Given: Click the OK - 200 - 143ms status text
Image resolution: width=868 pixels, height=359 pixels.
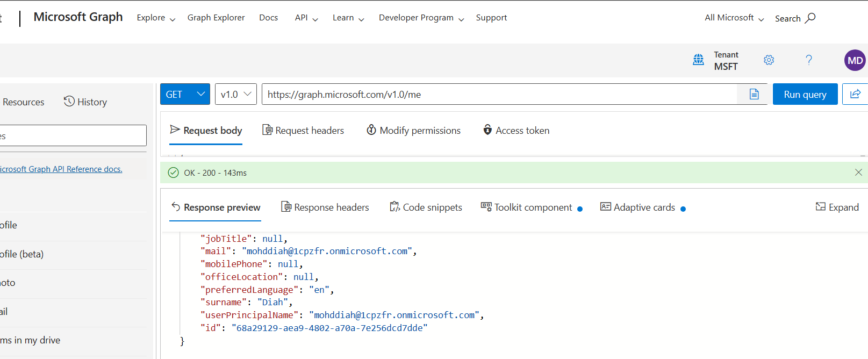Looking at the screenshot, I should [215, 173].
